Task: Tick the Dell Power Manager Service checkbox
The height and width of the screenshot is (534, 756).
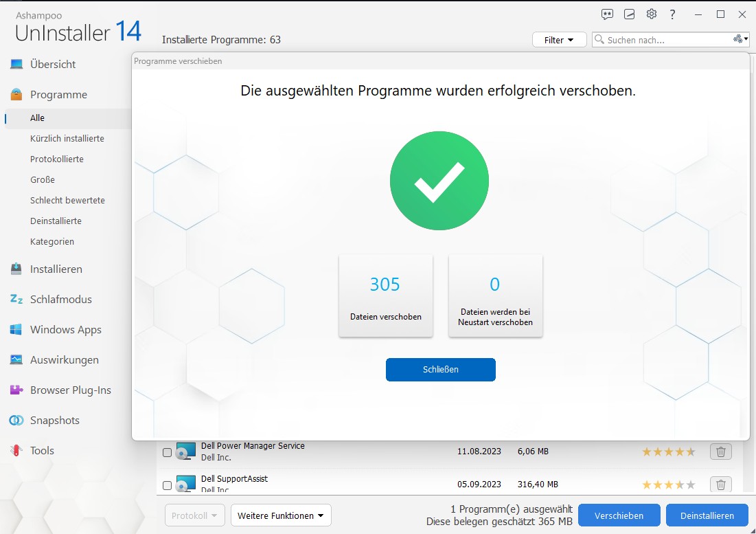Action: (x=167, y=452)
